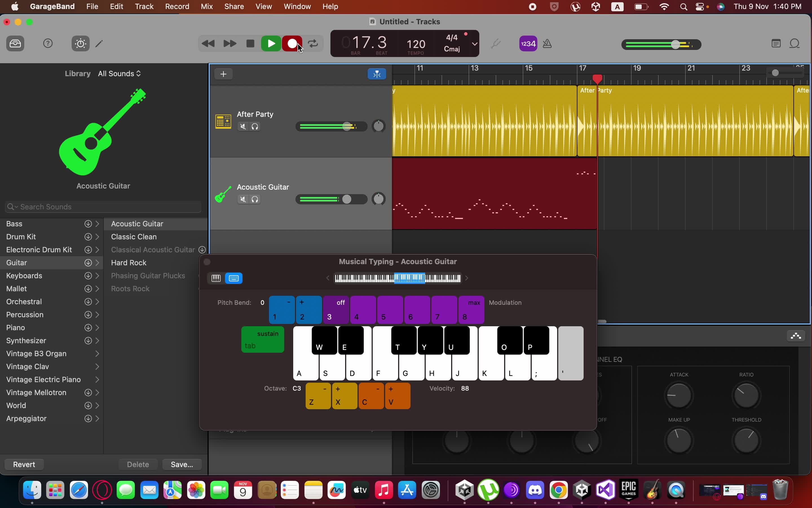Solo the After Party track with headphones
Image resolution: width=812 pixels, height=508 pixels.
255,127
